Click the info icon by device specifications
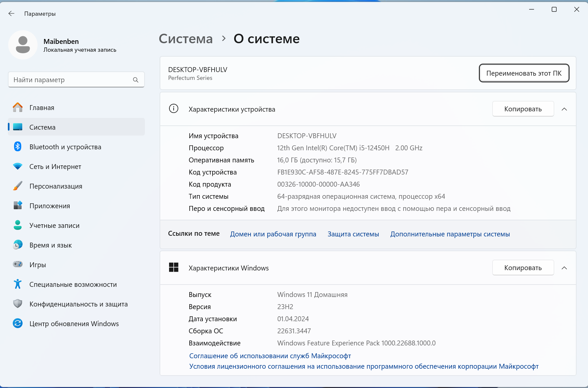 point(174,109)
